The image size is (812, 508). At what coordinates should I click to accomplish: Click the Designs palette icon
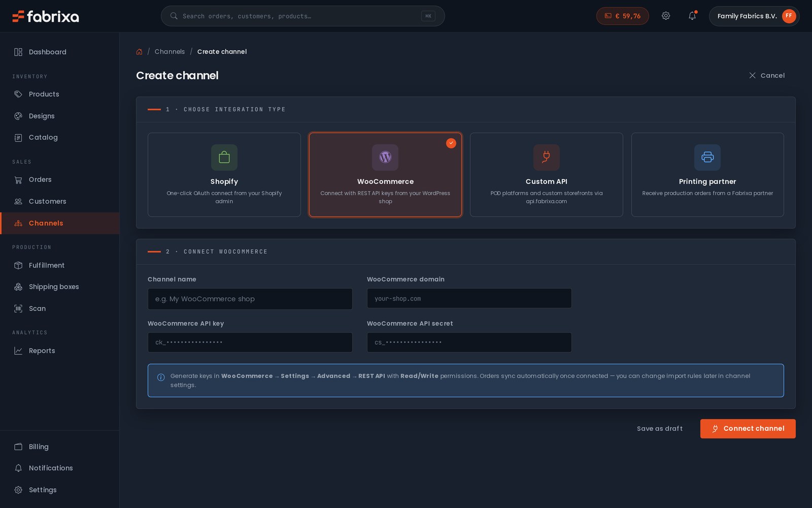point(18,116)
